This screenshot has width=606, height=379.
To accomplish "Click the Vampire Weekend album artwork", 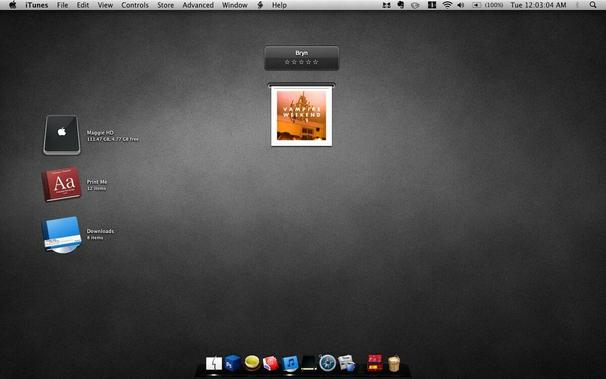I will coord(301,116).
